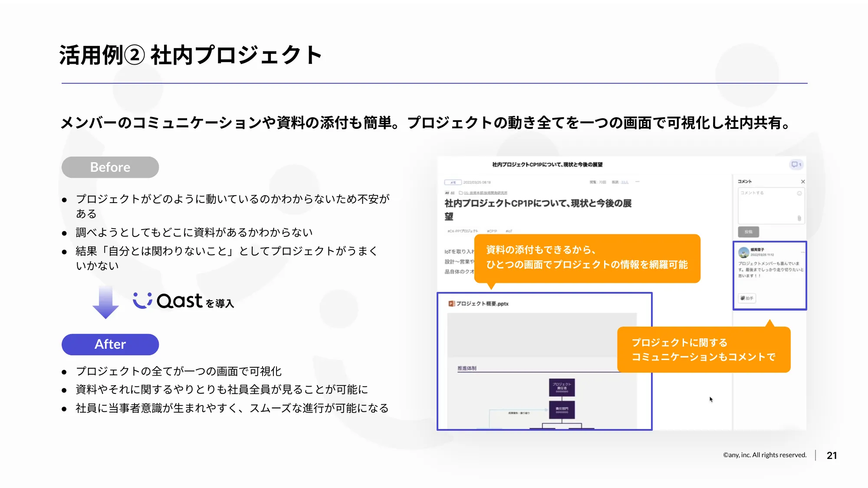Click the メモ tag label
Screen dimensions: 868x488
pyautogui.click(x=453, y=182)
